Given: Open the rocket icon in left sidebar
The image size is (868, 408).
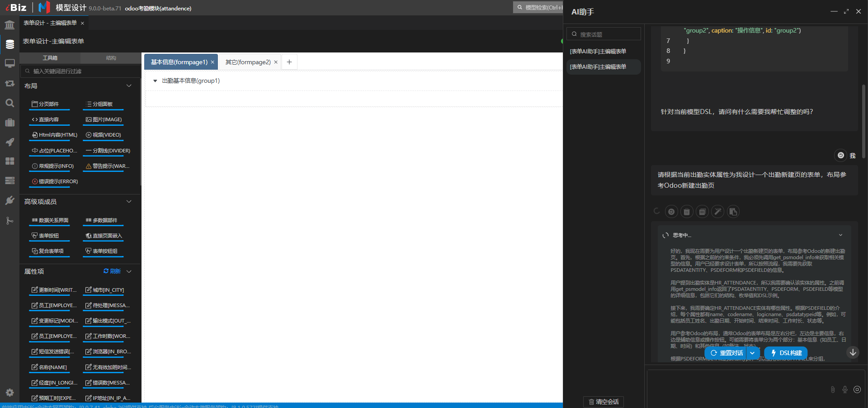Looking at the screenshot, I should click(x=9, y=142).
